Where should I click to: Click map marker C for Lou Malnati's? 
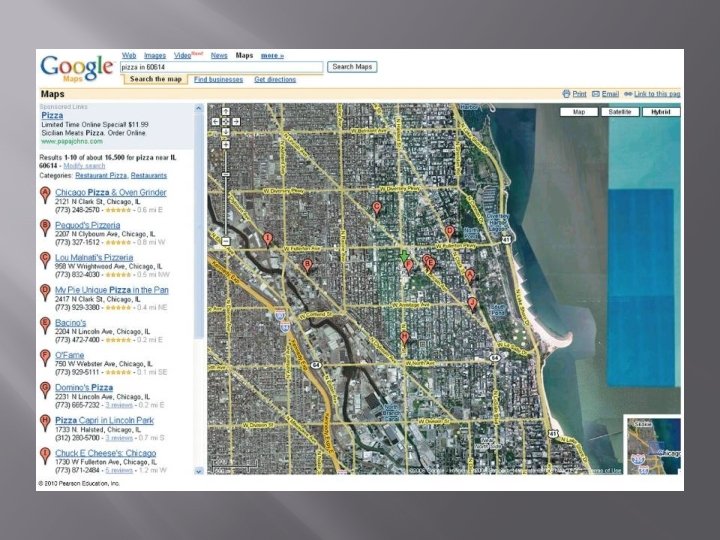pyautogui.click(x=377, y=208)
